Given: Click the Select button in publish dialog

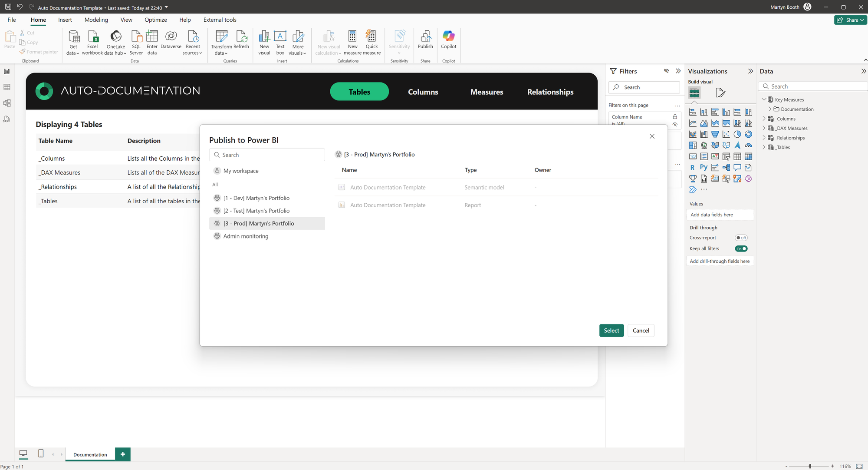Looking at the screenshot, I should (612, 331).
